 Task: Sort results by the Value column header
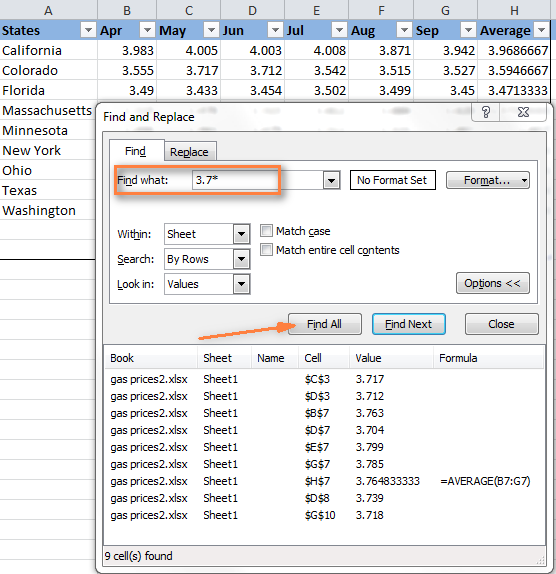point(391,358)
